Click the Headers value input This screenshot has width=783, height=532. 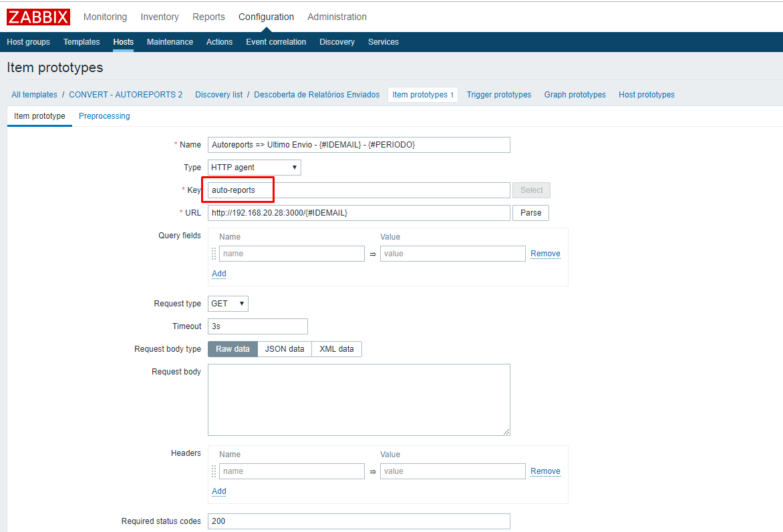[452, 471]
